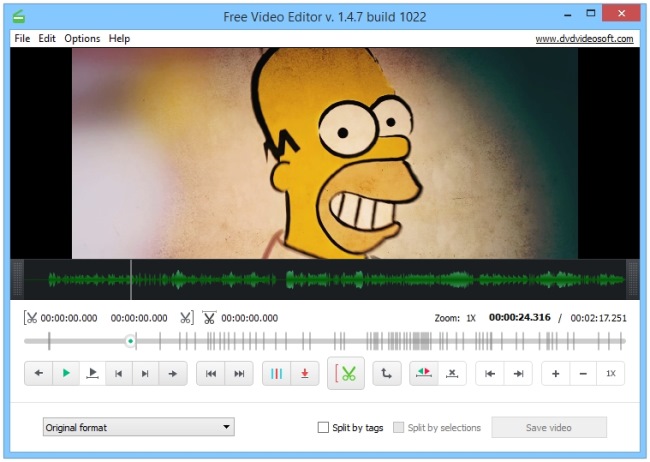Click the selection start scissors bracket icon
The width and height of the screenshot is (650, 462).
click(31, 318)
